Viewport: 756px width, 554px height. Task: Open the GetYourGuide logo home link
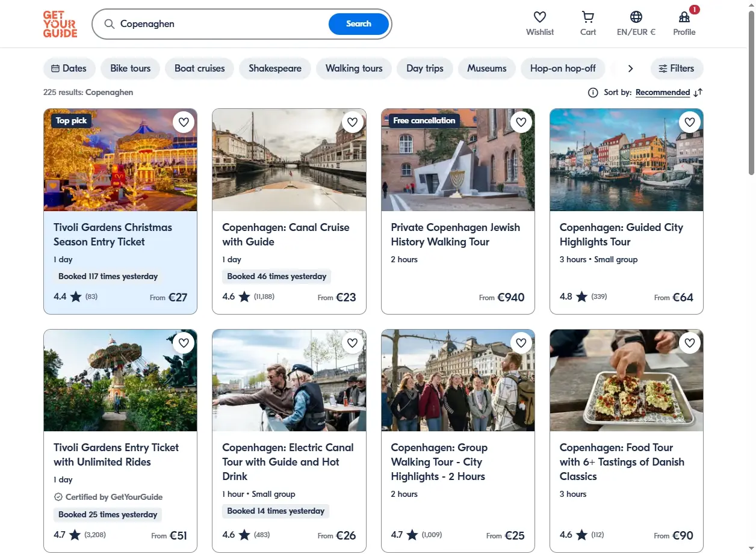point(60,24)
